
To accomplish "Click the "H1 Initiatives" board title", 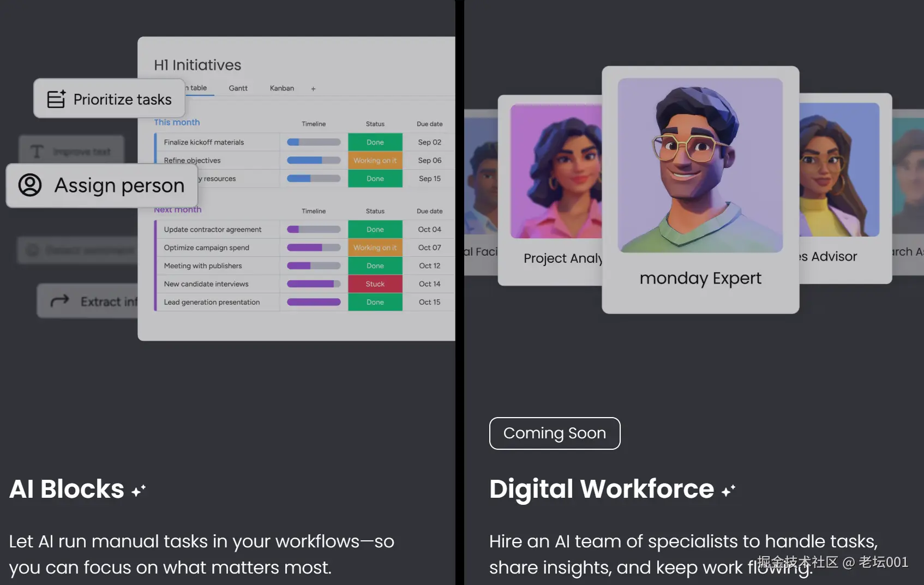I will coord(197,65).
